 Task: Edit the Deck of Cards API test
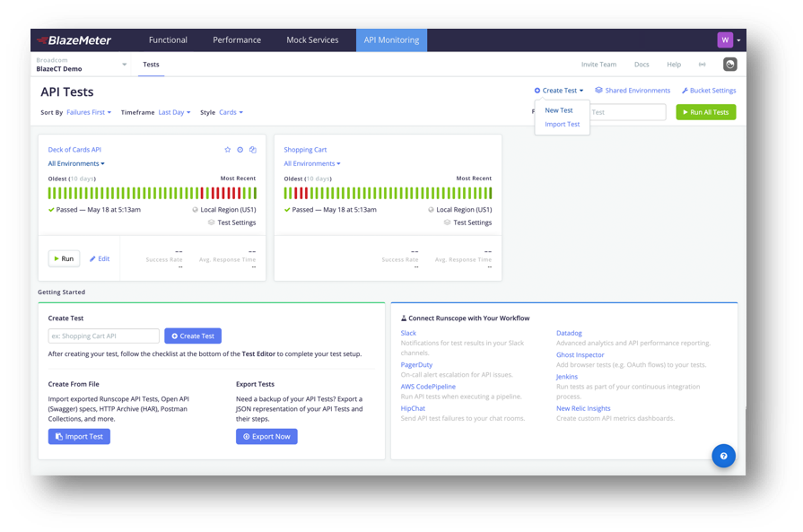pos(100,258)
